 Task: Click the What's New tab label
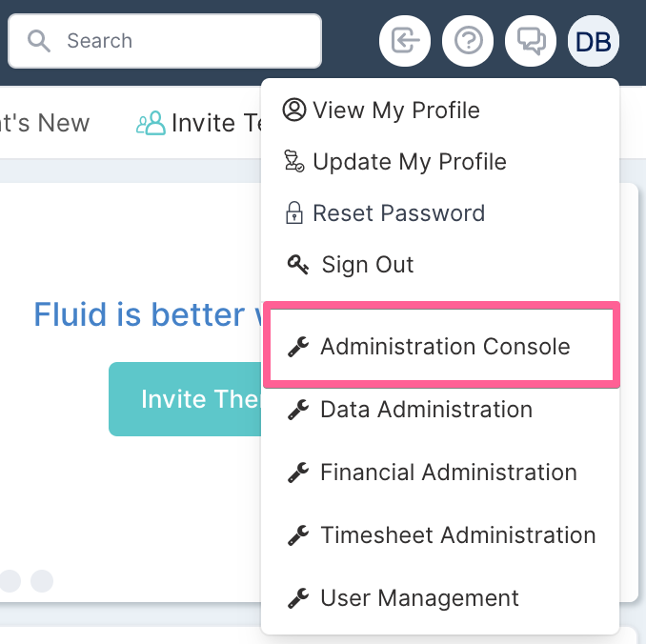click(x=45, y=123)
